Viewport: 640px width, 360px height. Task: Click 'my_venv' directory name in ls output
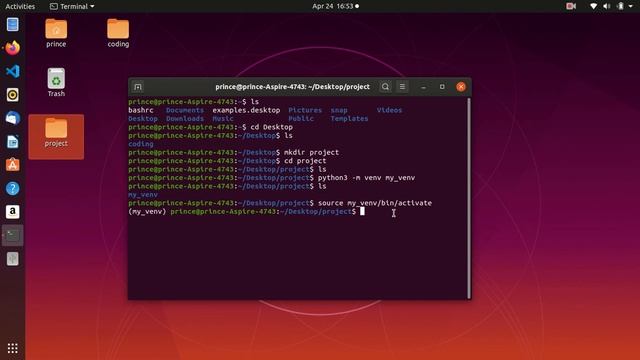click(143, 195)
